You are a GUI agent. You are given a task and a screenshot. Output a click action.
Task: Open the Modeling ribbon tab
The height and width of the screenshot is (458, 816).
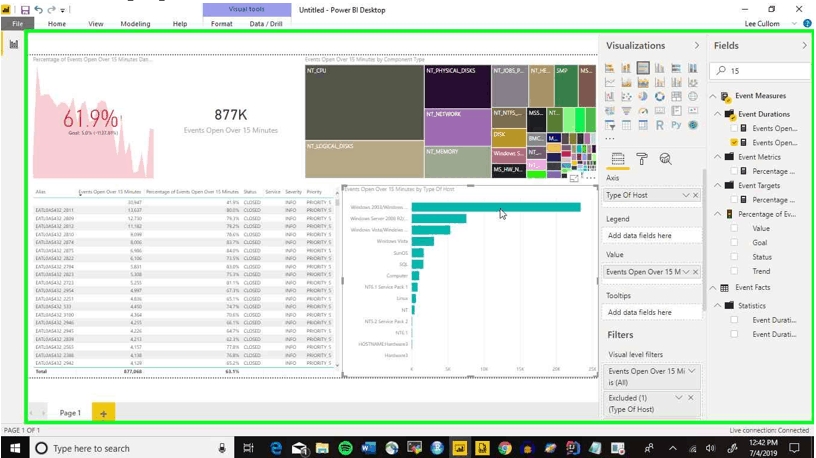[x=135, y=23]
